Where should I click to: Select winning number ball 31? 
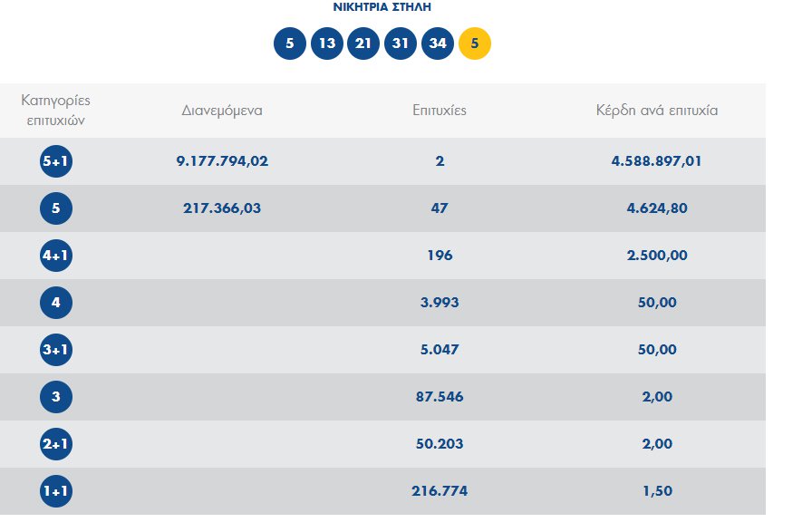click(401, 44)
